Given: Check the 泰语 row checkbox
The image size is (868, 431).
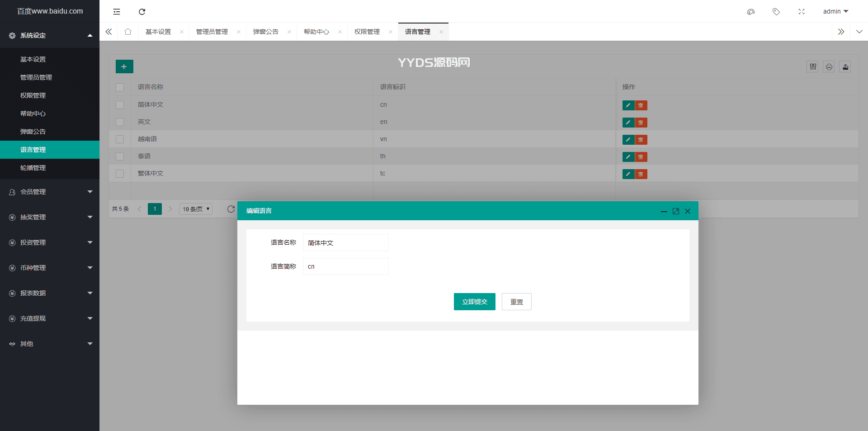Looking at the screenshot, I should click(x=120, y=156).
